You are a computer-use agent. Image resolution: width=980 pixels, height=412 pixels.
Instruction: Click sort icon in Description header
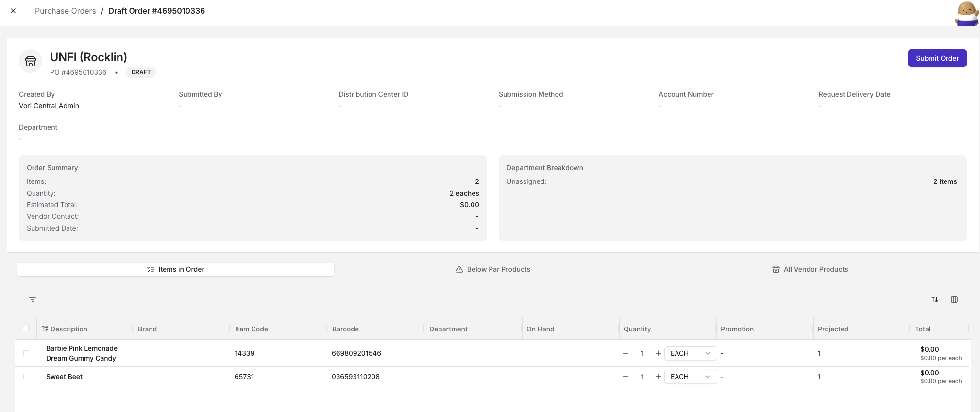click(x=45, y=329)
